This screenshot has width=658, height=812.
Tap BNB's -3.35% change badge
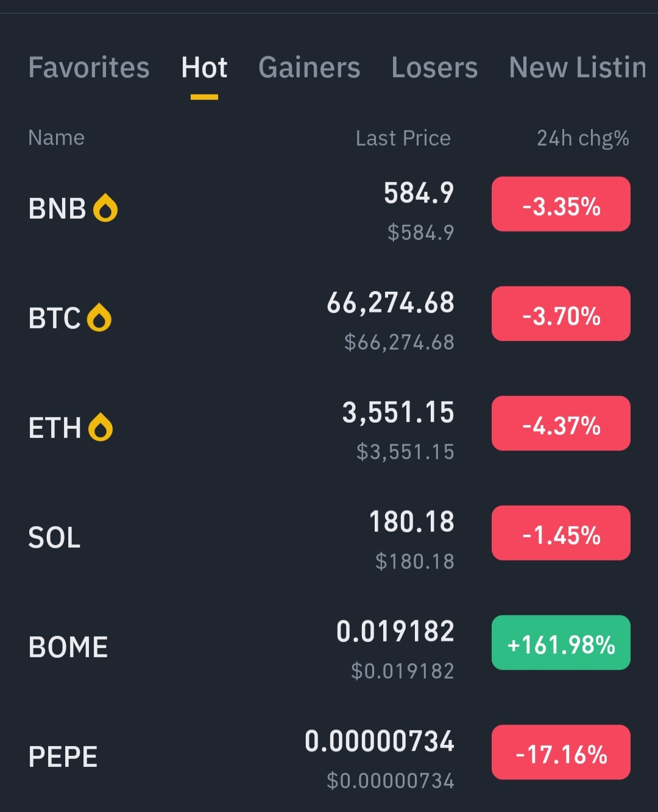click(x=561, y=204)
